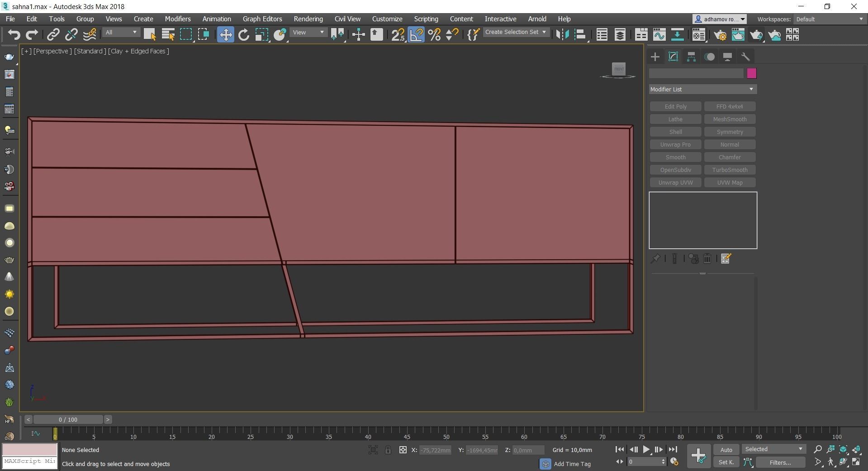Open the key filter Selected dropdown

[x=774, y=449]
